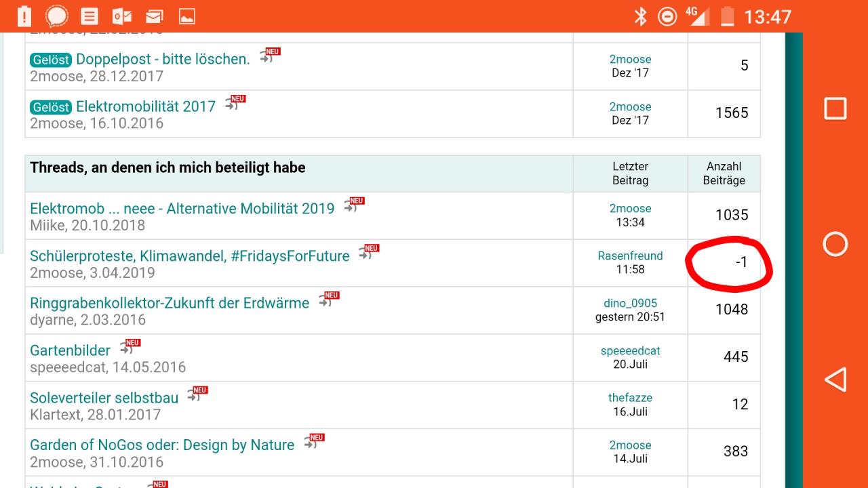Screen dimensions: 868x488
Task: Jump to newest post in Elektromobilität 2017
Action: (235, 104)
